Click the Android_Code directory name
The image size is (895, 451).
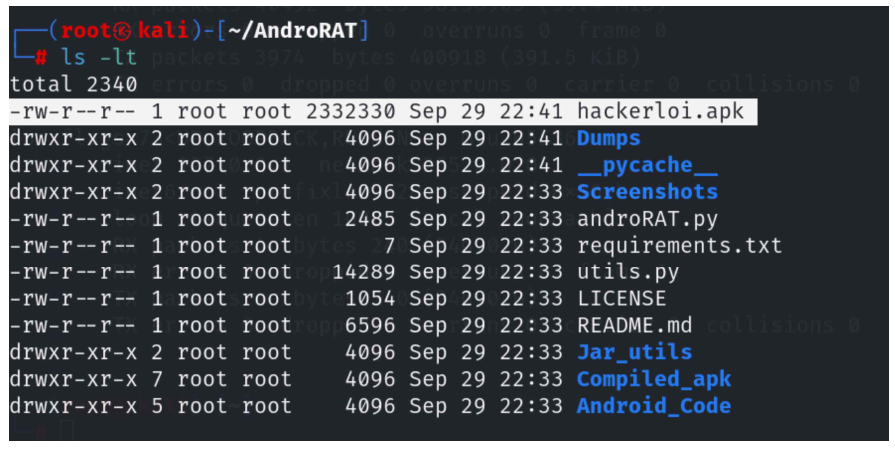[x=654, y=406]
